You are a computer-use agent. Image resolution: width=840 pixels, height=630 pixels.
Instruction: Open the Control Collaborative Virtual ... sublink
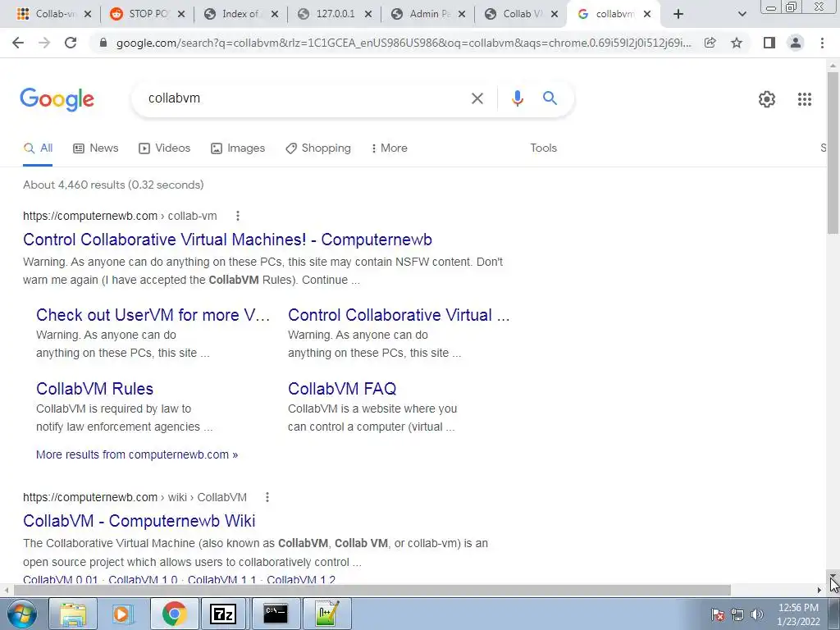coord(399,315)
